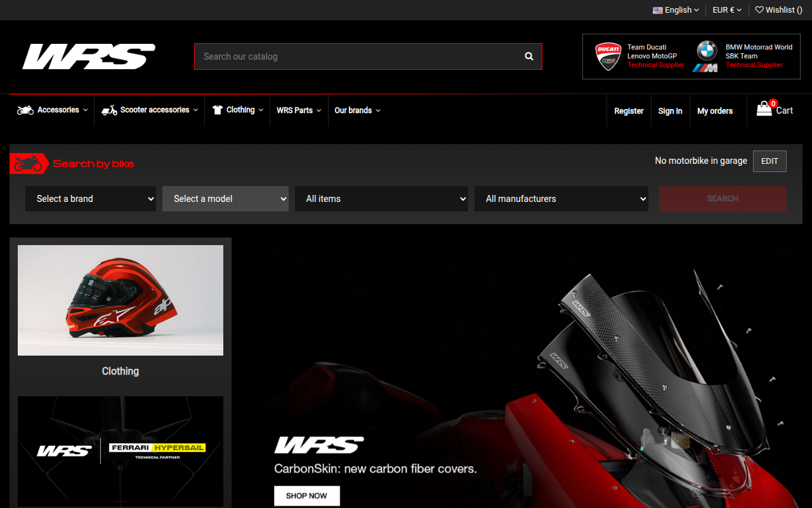Click the scooter icon beside Scooter accessories

click(110, 110)
